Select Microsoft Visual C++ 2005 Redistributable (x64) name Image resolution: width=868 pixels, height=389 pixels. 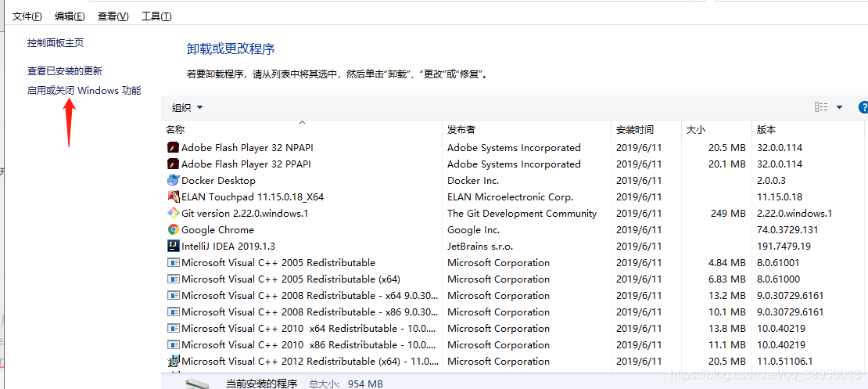[291, 279]
